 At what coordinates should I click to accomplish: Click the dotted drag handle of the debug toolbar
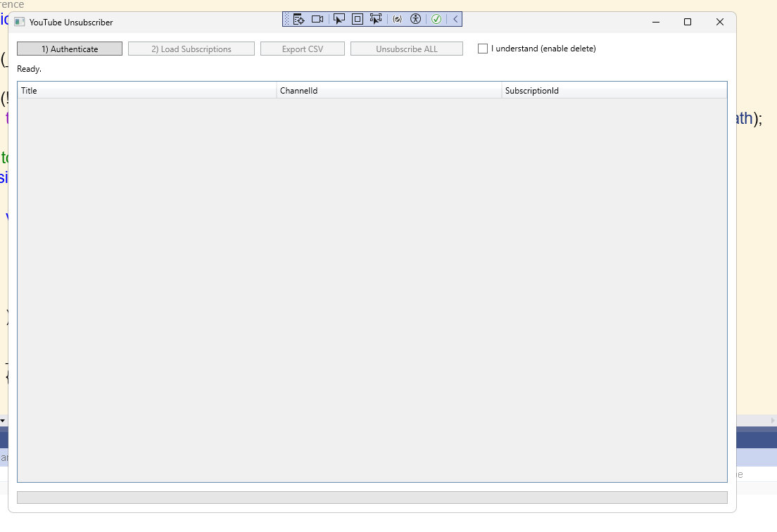(286, 19)
